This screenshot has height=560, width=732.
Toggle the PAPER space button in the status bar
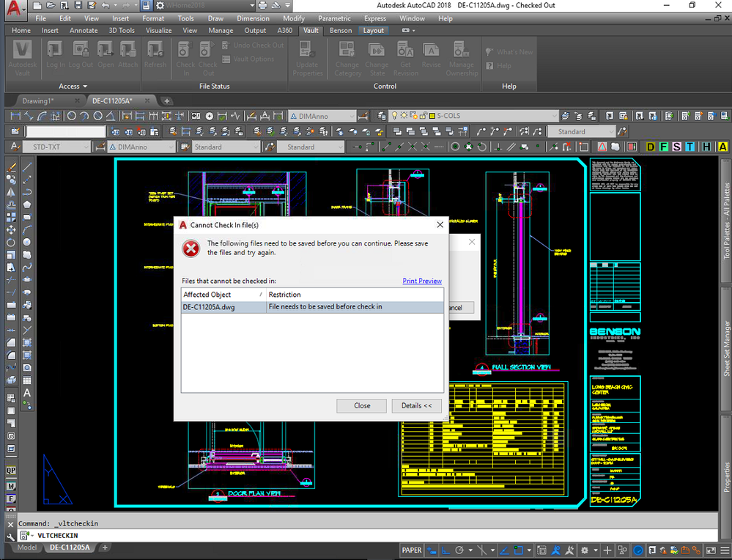pyautogui.click(x=412, y=550)
